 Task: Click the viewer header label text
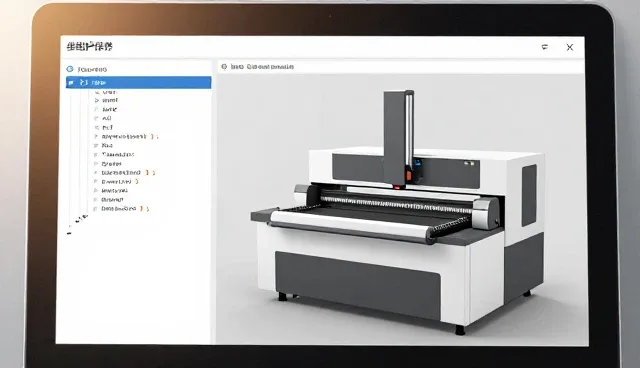pos(262,67)
